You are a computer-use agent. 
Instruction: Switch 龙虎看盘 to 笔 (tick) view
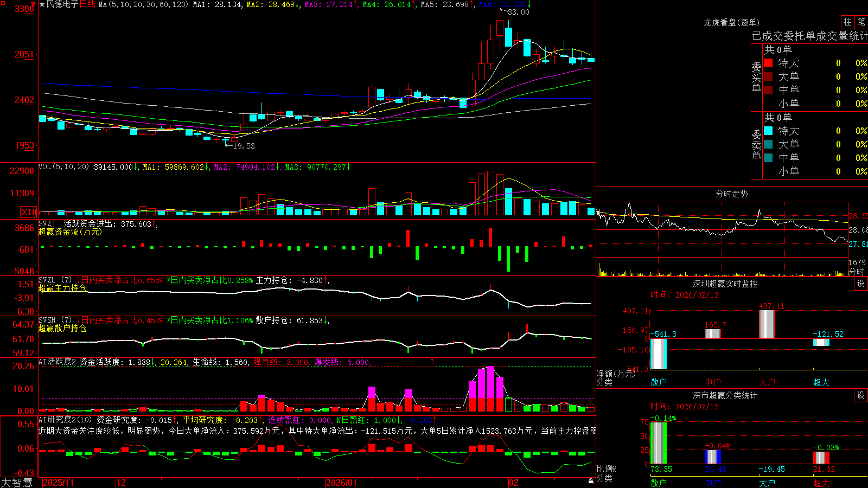pyautogui.click(x=861, y=22)
